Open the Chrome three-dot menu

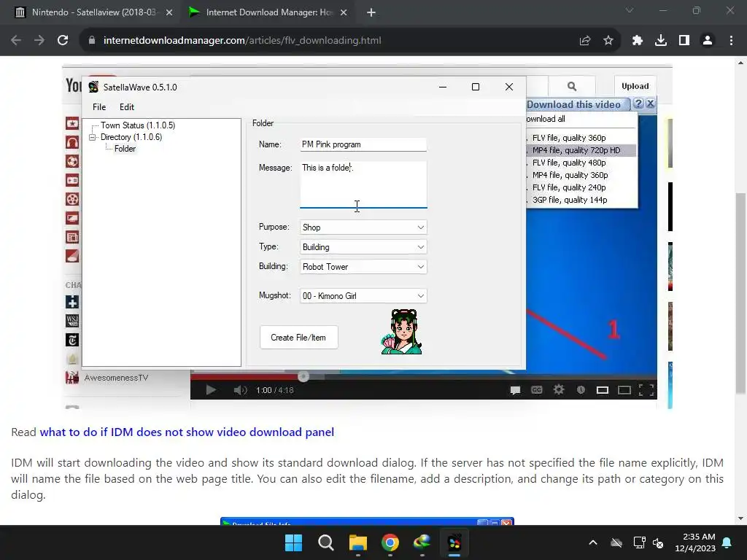coord(731,41)
